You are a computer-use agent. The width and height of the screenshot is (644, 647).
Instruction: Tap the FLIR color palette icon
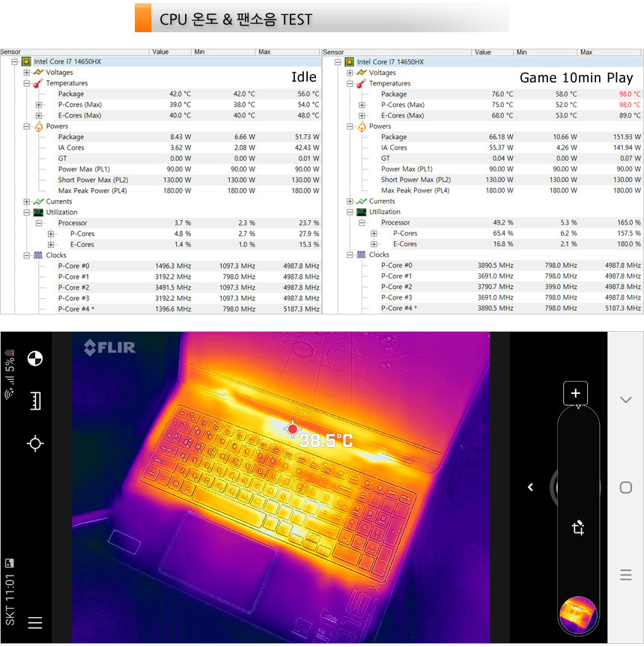(34, 359)
